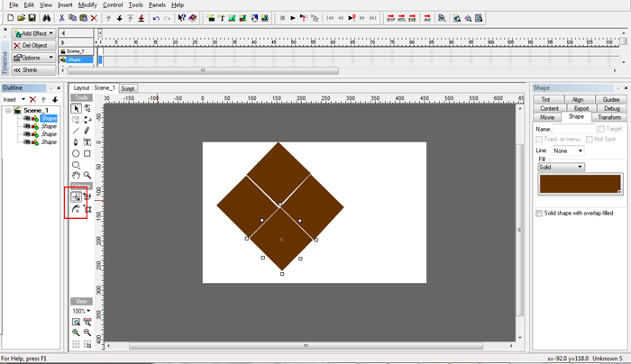
Task: Click the brown fill color swatch
Action: pos(578,185)
